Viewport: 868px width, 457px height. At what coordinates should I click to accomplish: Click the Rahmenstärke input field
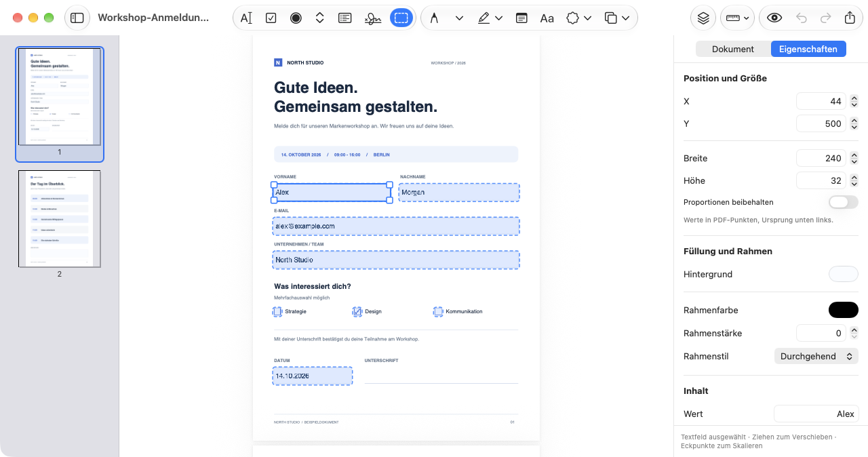pyautogui.click(x=821, y=333)
